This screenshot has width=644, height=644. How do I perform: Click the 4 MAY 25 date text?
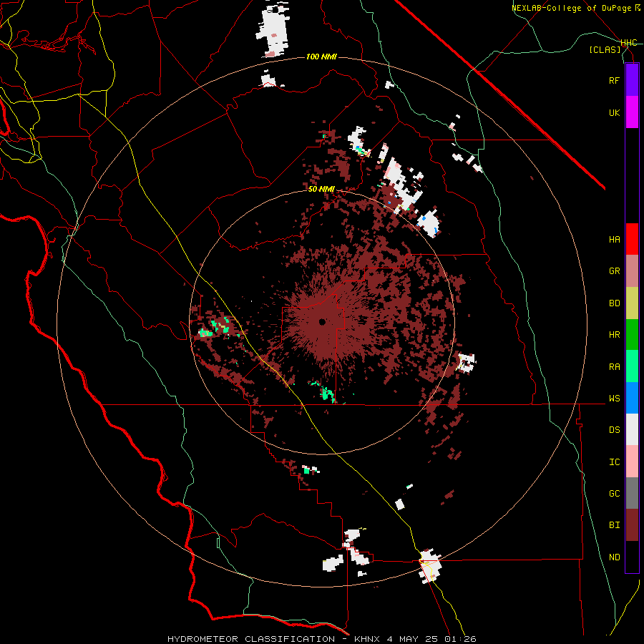[414, 639]
